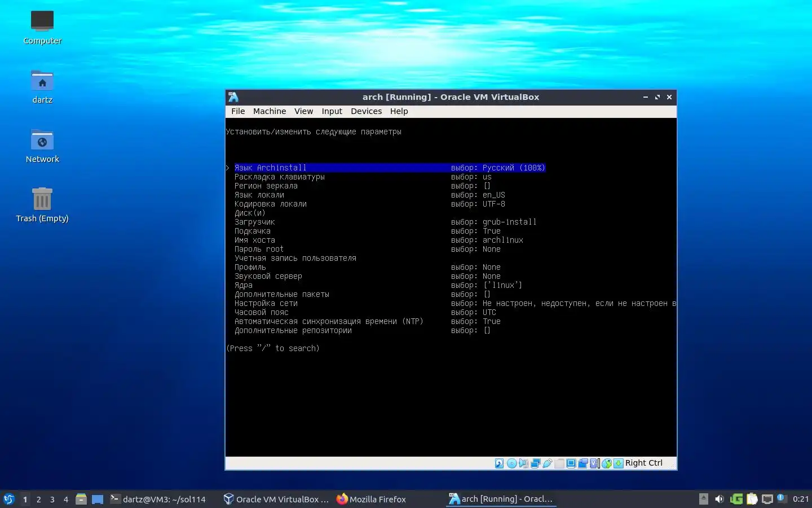Click the hard disk activity status icon
The width and height of the screenshot is (812, 508).
click(x=499, y=463)
